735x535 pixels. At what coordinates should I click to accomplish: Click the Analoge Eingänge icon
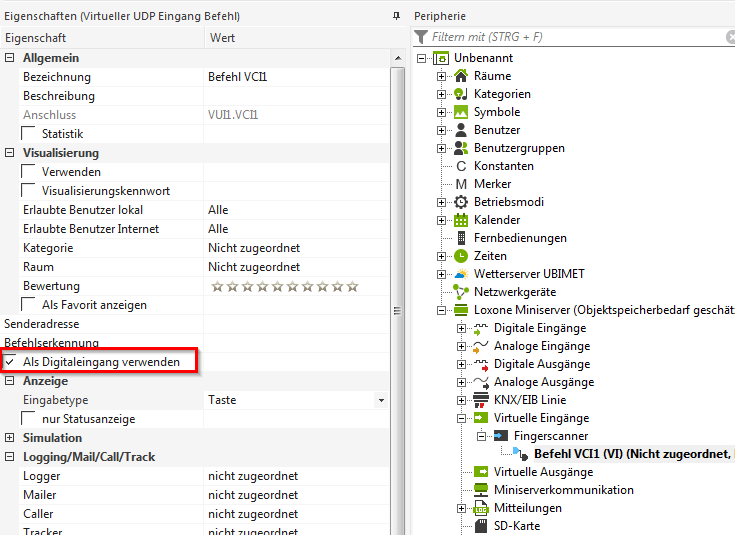coord(481,347)
